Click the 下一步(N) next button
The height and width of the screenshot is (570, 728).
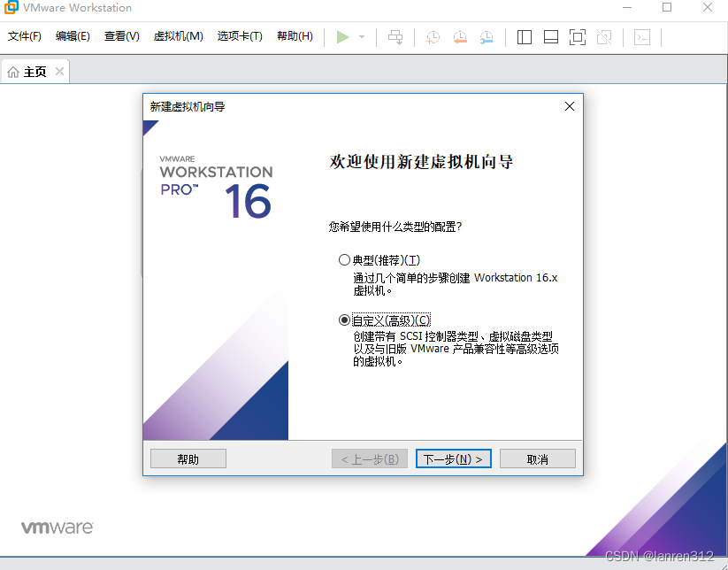[453, 459]
